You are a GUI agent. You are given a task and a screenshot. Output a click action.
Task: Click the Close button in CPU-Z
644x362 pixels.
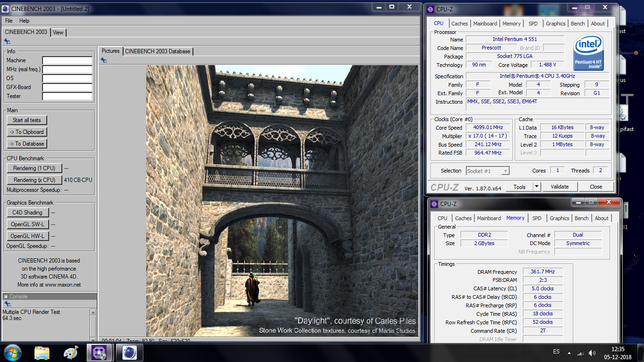[596, 187]
